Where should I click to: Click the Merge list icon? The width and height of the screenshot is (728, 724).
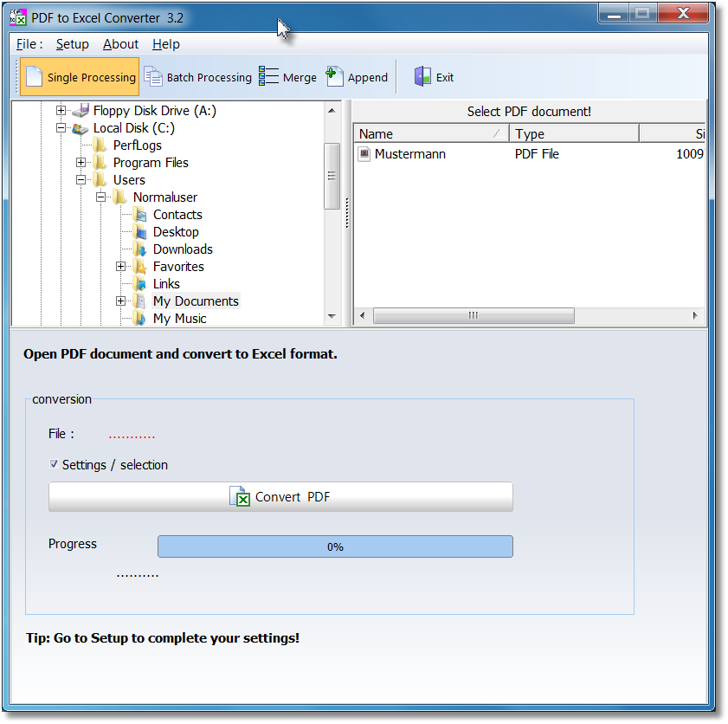pos(268,76)
